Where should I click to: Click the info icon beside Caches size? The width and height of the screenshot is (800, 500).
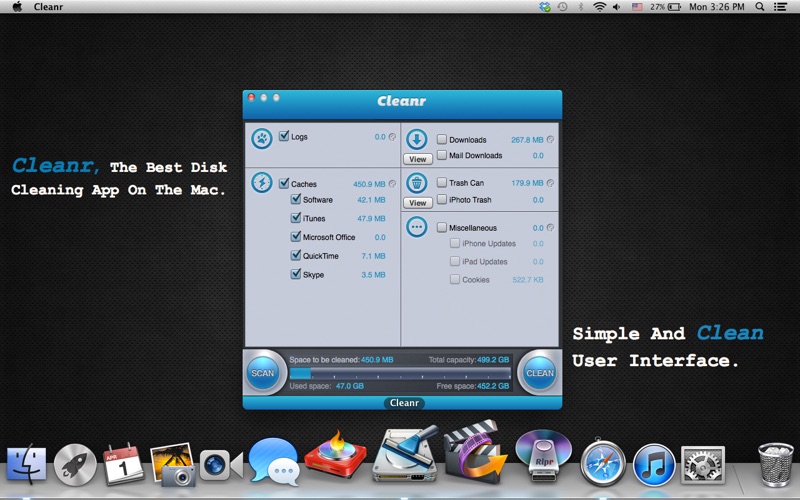tap(392, 184)
